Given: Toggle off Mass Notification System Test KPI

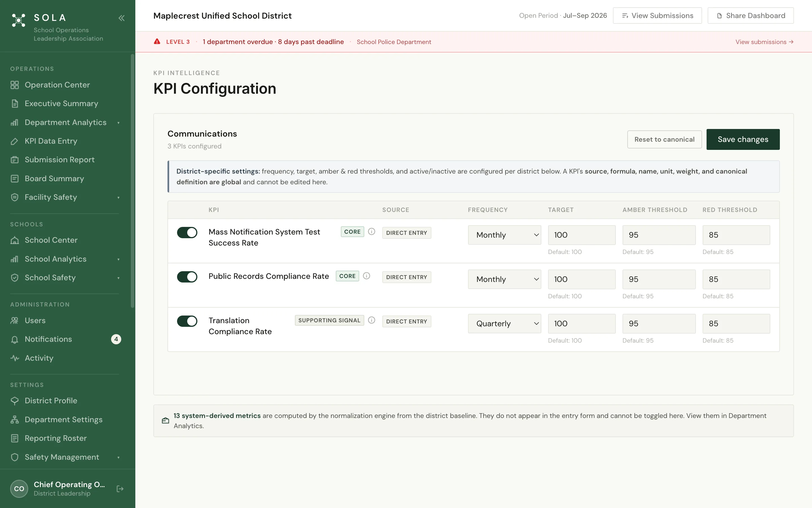Looking at the screenshot, I should [187, 233].
